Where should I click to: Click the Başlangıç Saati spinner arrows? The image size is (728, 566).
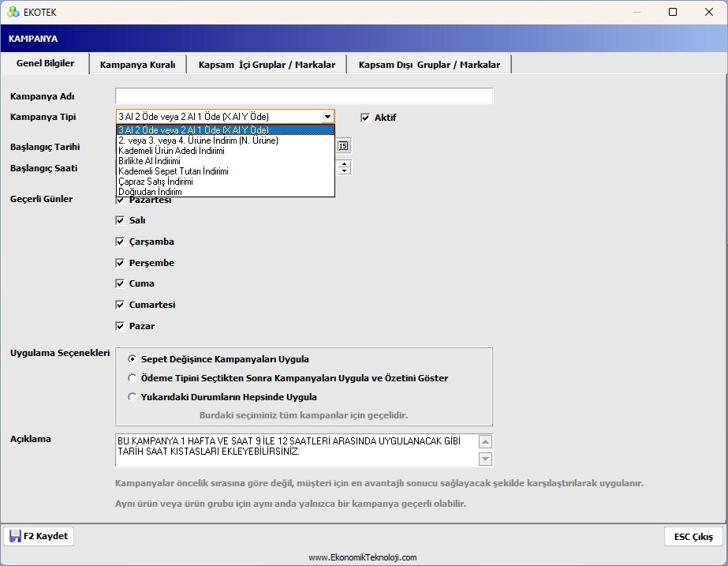click(x=344, y=167)
